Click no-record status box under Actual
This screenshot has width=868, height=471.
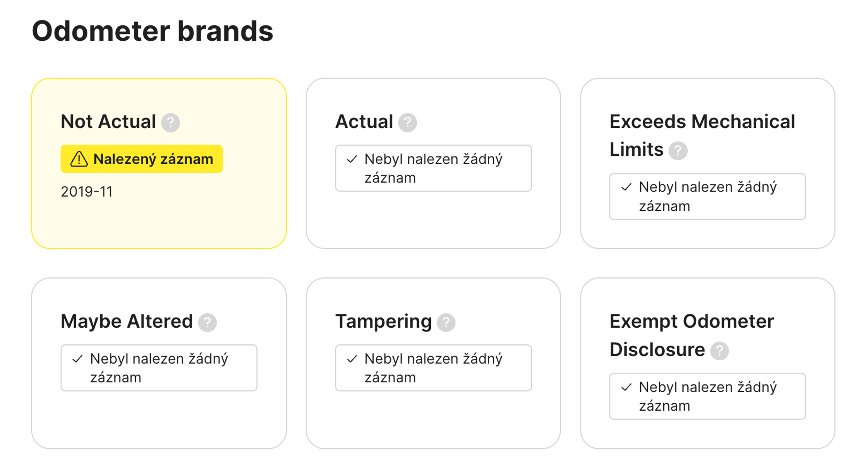433,168
